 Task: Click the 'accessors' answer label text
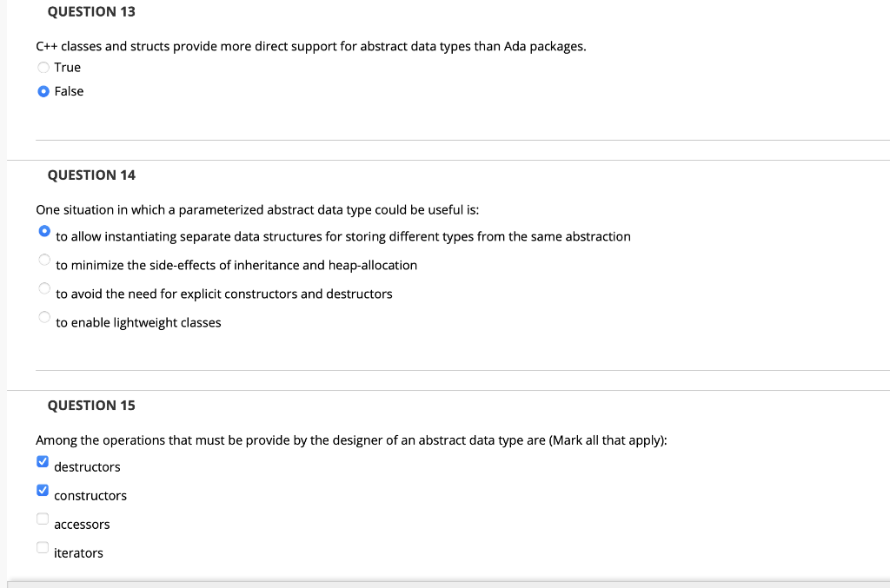[82, 524]
